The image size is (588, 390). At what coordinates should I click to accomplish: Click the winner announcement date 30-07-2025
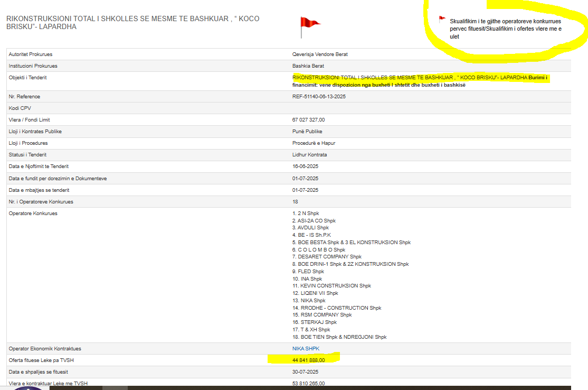[x=305, y=372]
